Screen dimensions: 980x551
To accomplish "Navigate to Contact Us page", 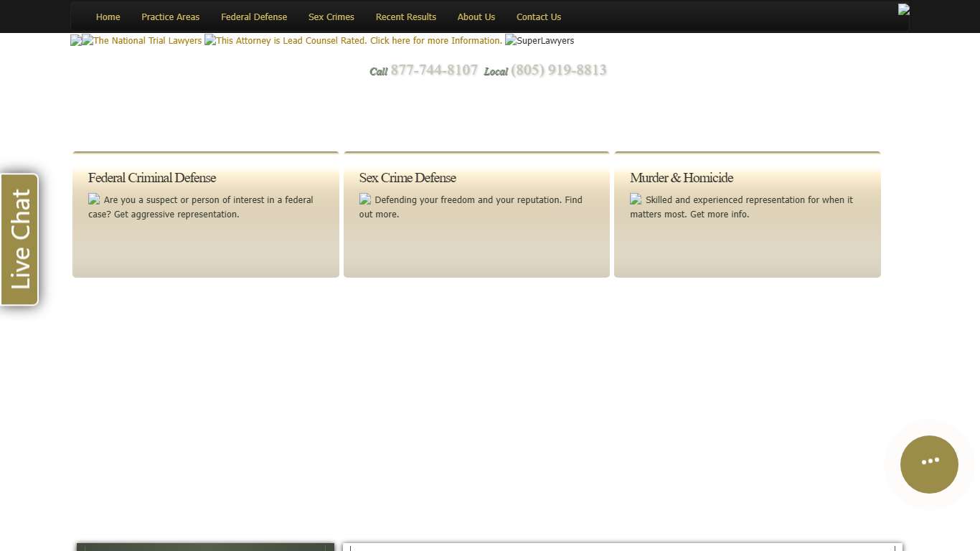I will coord(538,17).
